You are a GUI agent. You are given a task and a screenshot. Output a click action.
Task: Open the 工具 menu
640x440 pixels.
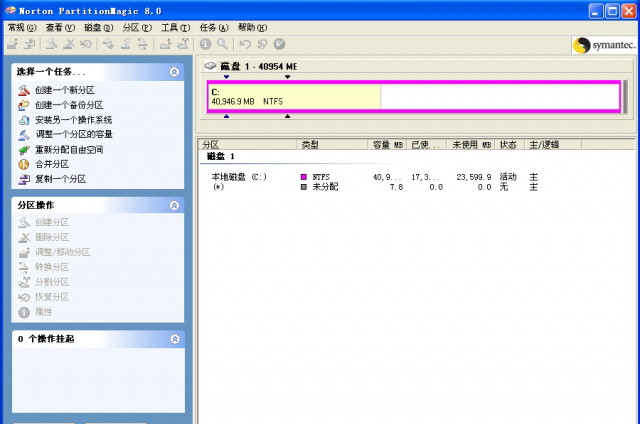click(x=176, y=27)
